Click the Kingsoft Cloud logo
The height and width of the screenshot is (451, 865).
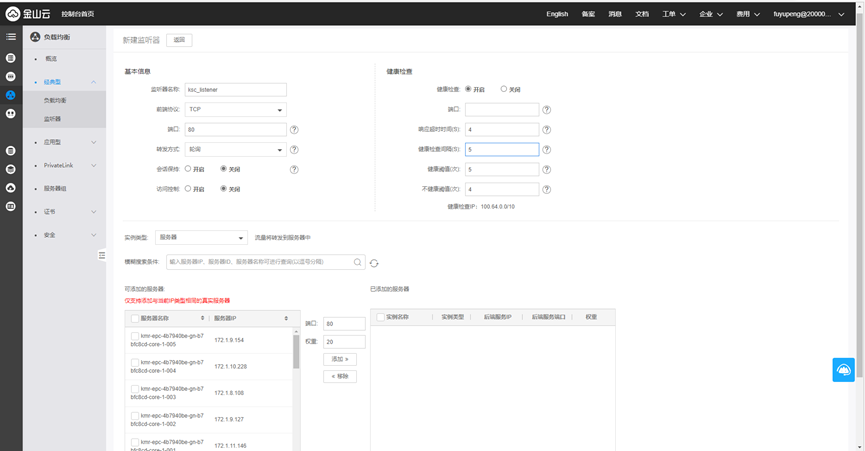[28, 14]
